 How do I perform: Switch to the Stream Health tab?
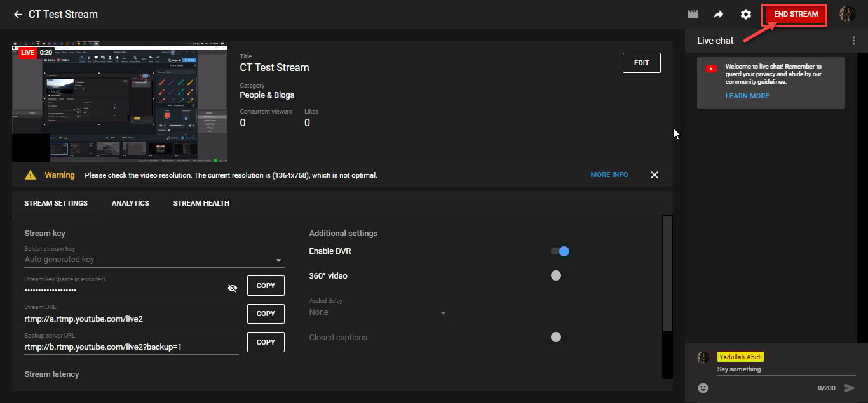point(201,203)
